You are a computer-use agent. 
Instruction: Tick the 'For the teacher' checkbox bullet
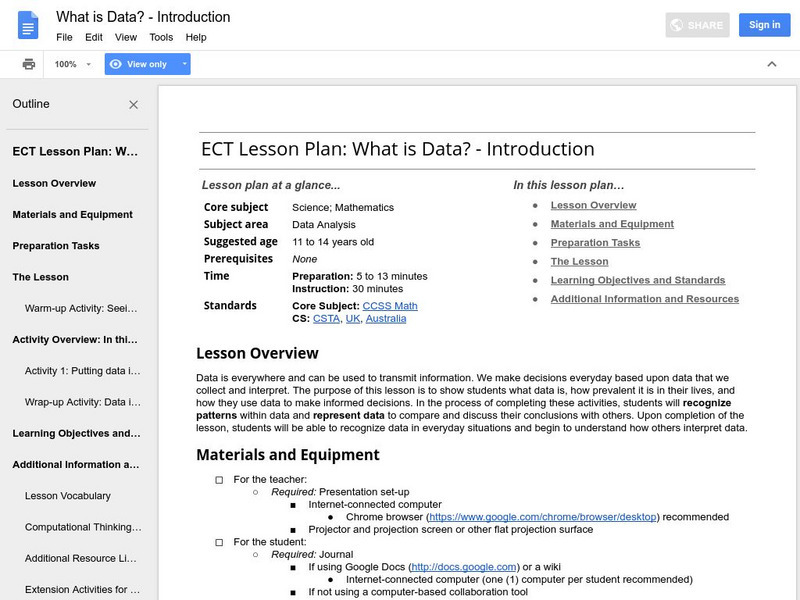[219, 480]
